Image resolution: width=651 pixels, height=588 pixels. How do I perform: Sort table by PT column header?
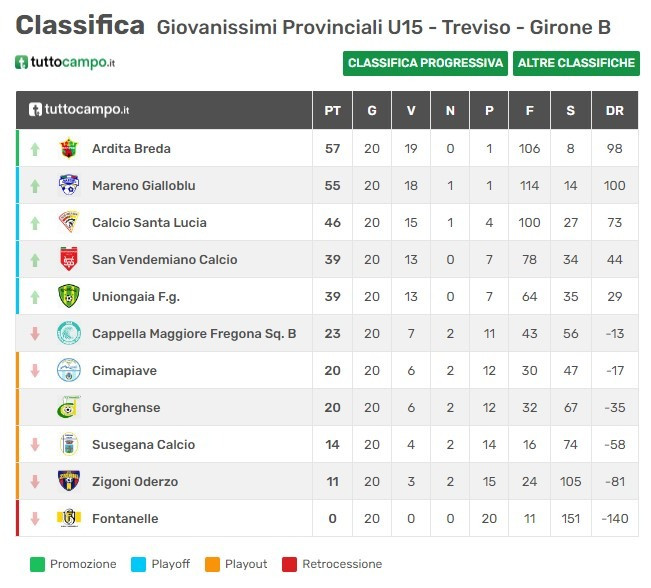pos(332,111)
